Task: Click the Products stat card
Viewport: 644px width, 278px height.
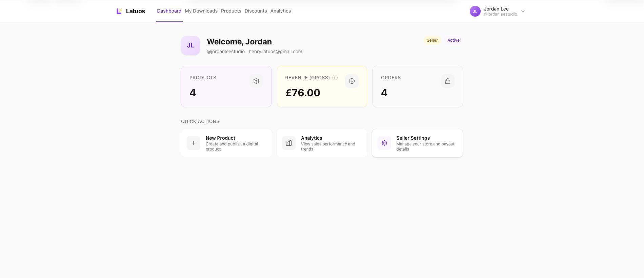Action: click(x=226, y=86)
